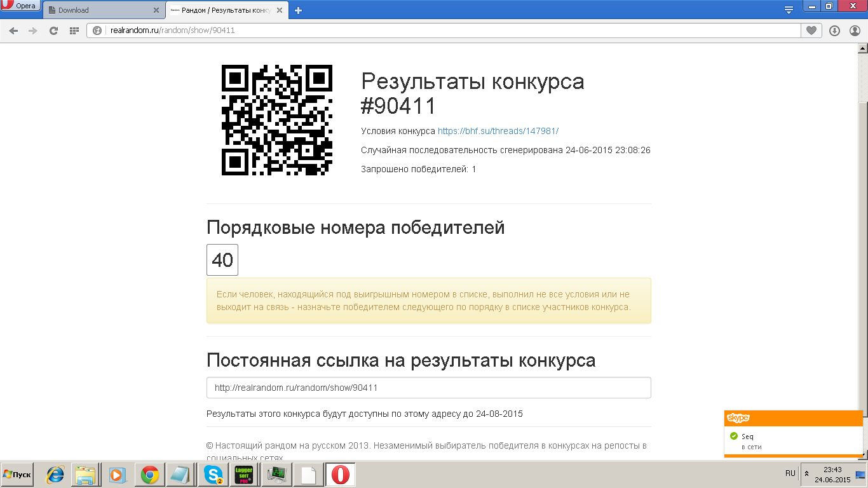The image size is (868, 488).
Task: Click the winner number 40 box
Action: point(222,260)
